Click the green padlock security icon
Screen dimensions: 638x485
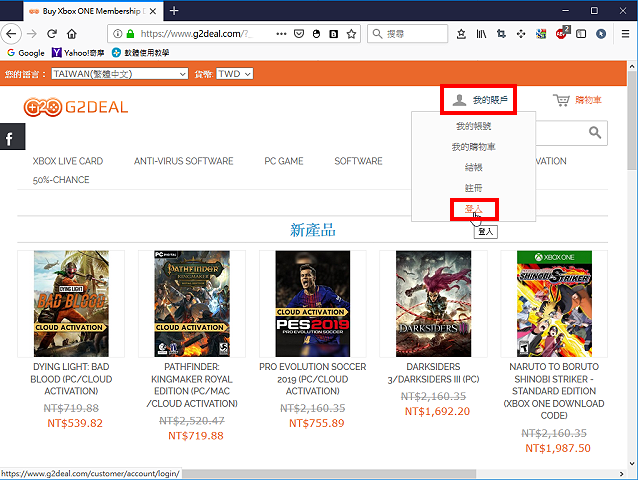pos(130,34)
